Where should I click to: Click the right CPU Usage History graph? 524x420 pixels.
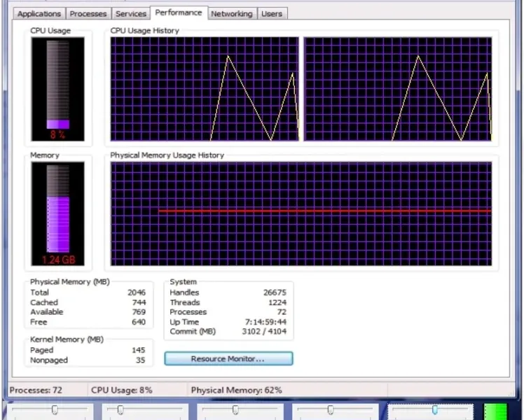[397, 89]
